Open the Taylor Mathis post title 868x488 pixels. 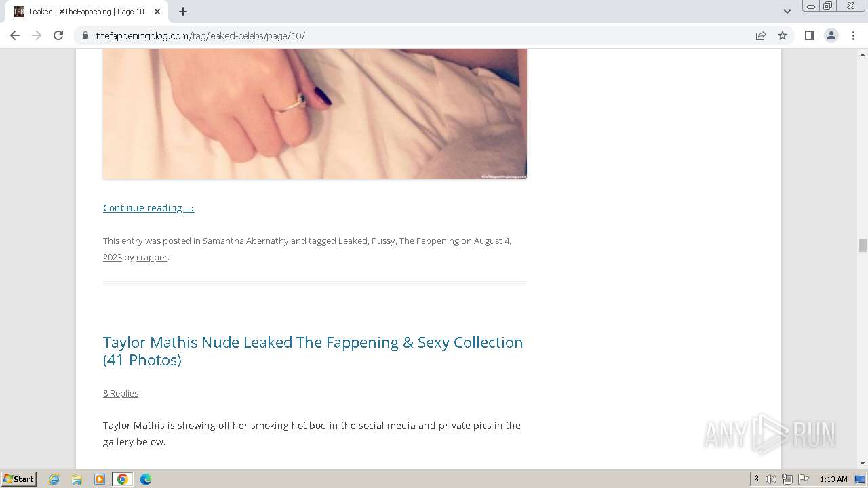313,350
